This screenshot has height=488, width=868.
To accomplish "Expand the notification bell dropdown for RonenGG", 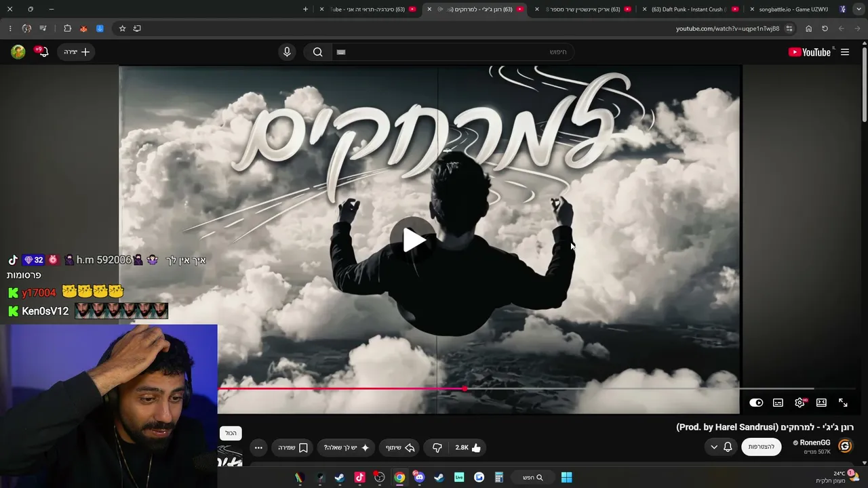I will coord(721,447).
